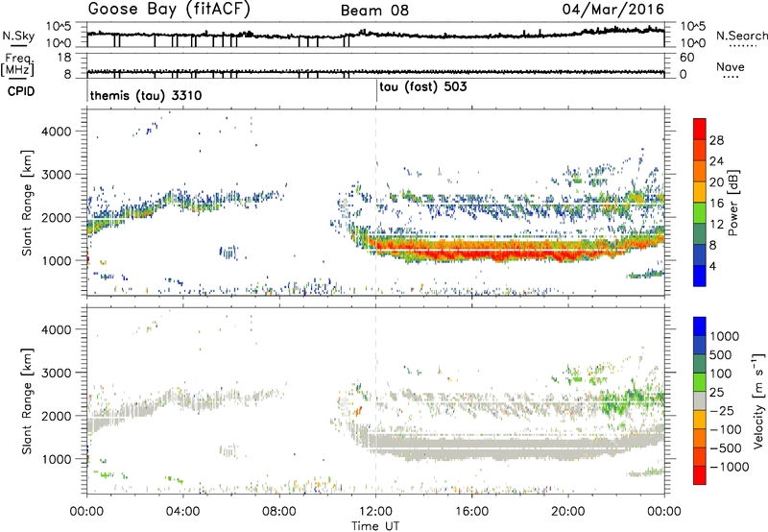Image resolution: width=768 pixels, height=532 pixels.
Task: Click the '12:00' time axis label
Action: coord(376,512)
